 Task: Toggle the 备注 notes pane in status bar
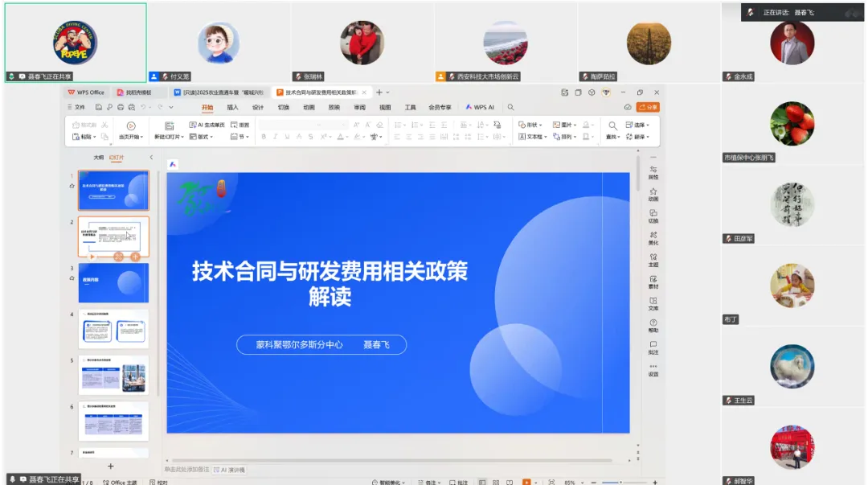click(428, 483)
